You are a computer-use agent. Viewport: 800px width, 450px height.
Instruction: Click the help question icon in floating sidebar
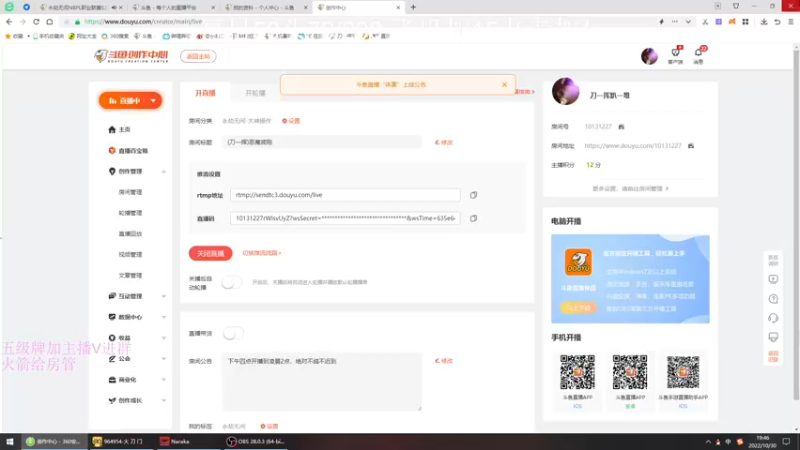(773, 299)
